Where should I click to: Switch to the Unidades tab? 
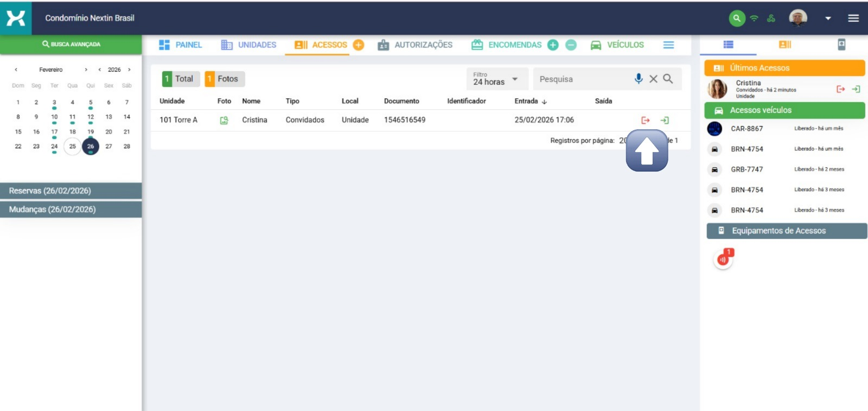249,45
